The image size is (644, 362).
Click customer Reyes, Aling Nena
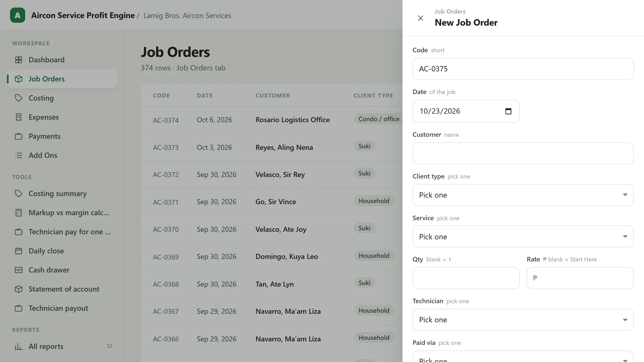[x=284, y=147]
